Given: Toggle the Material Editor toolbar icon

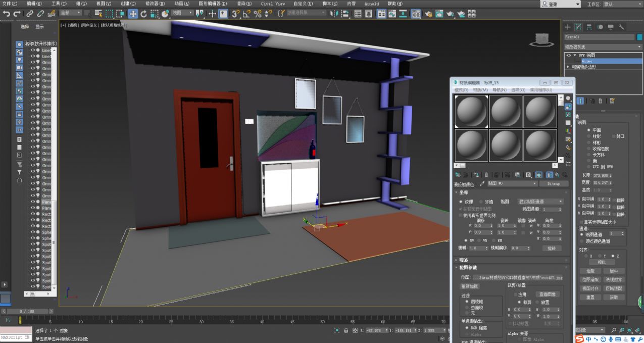Looking at the screenshot, I should [416, 14].
